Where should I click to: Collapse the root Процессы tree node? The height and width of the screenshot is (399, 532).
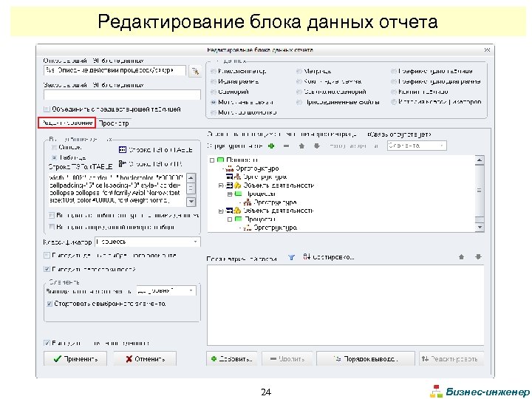212,160
